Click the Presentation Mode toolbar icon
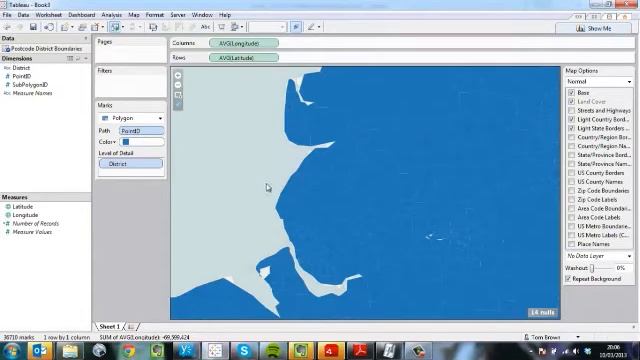 pyautogui.click(x=222, y=27)
